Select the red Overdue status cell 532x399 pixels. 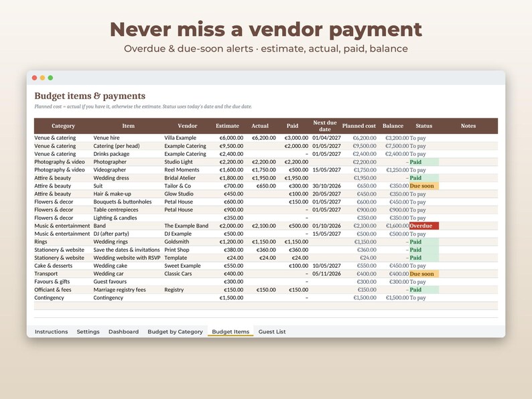coord(424,226)
